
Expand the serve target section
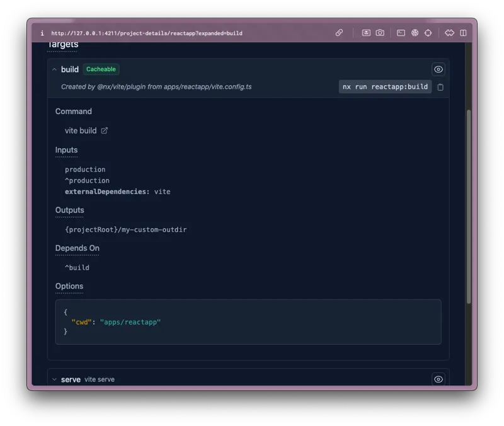54,379
